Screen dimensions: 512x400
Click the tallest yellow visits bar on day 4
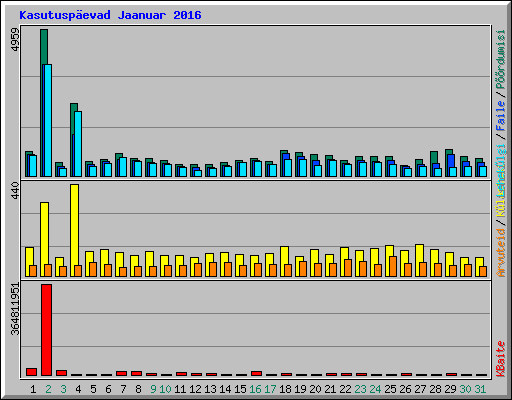75,230
